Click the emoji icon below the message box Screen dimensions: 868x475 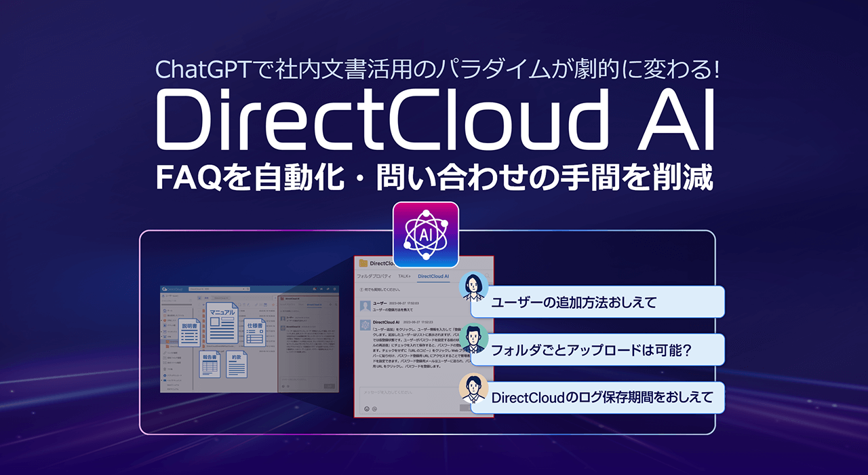coord(367,409)
